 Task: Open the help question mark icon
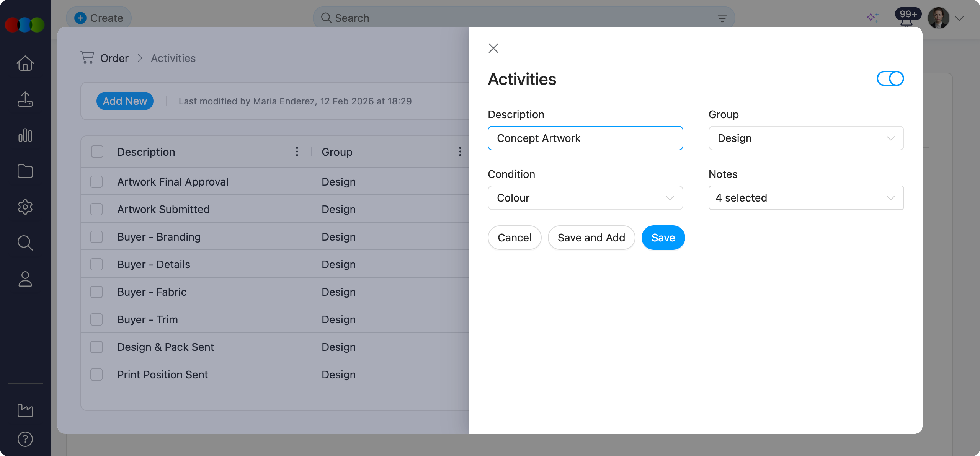coord(25,439)
